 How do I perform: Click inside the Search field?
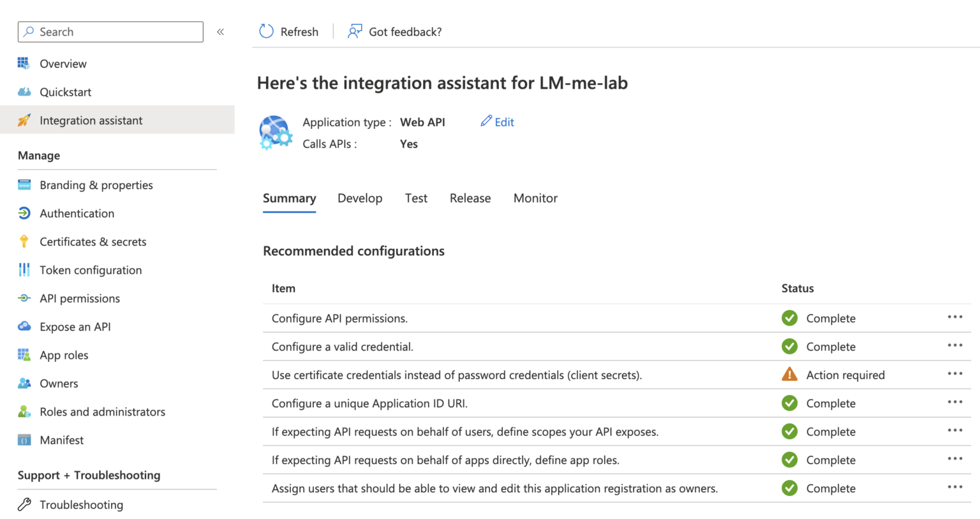point(110,31)
